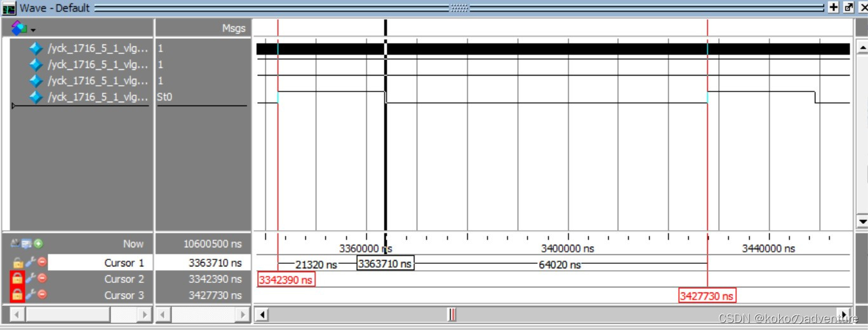Click names pane scrollbar left arrow
This screenshot has height=330, width=868.
point(17,314)
